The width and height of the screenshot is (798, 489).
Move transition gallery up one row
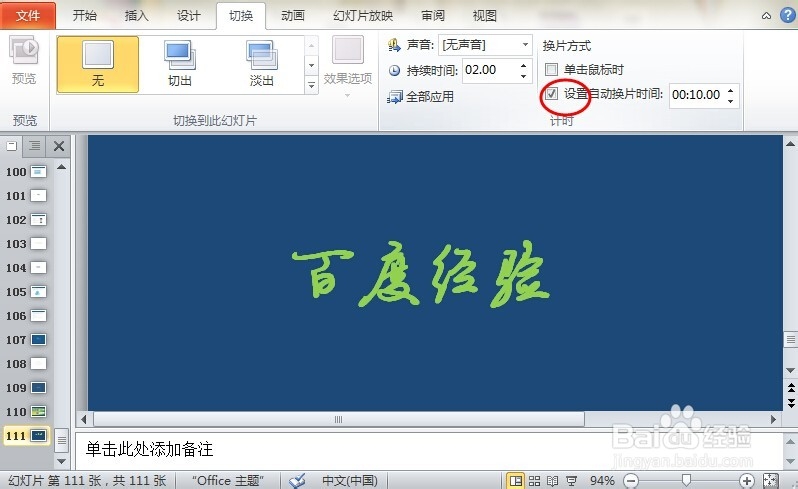[x=312, y=46]
